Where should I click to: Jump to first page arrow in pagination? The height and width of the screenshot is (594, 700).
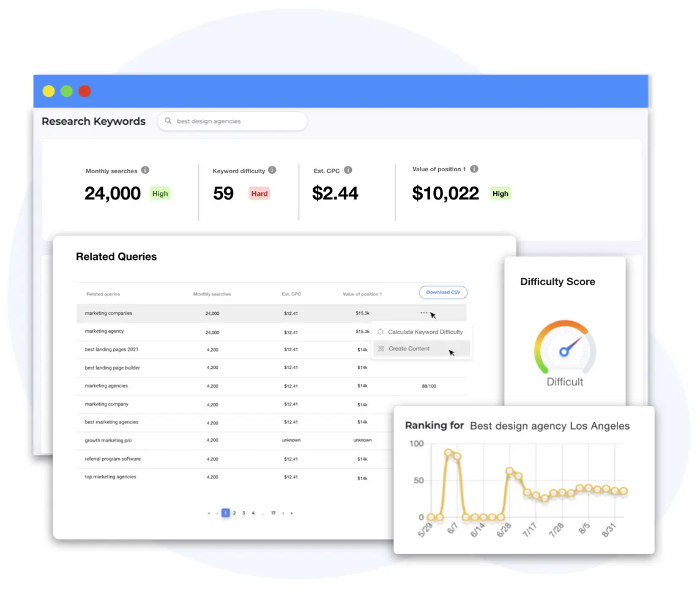tap(209, 513)
